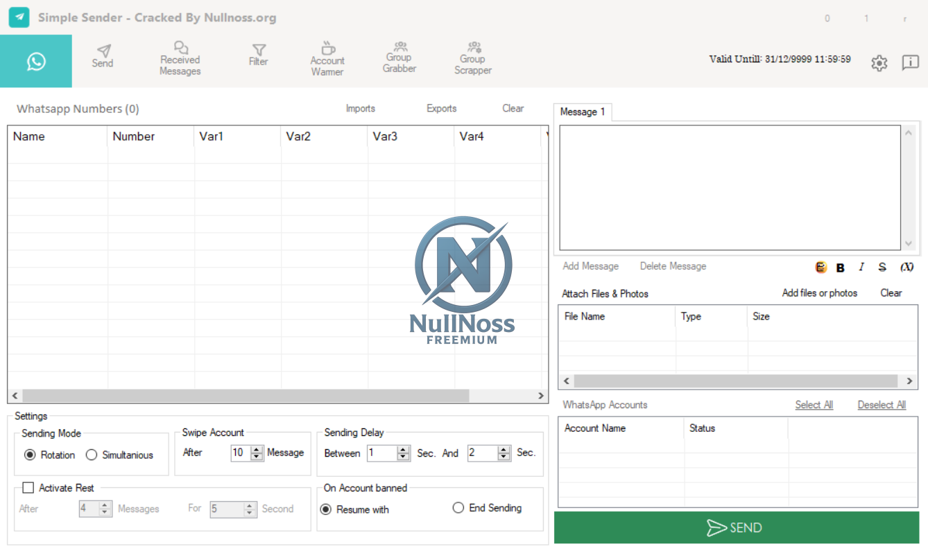Increase Swipe Account message count
The height and width of the screenshot is (560, 928).
coord(257,449)
